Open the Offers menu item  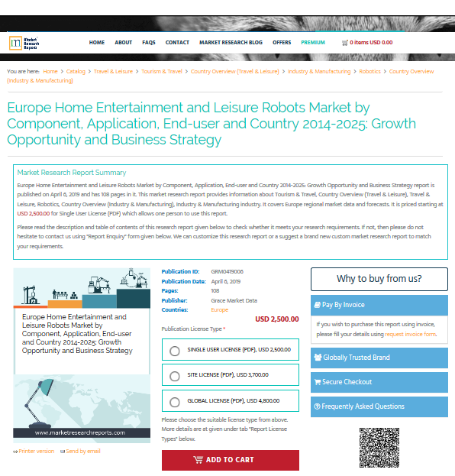click(x=282, y=43)
